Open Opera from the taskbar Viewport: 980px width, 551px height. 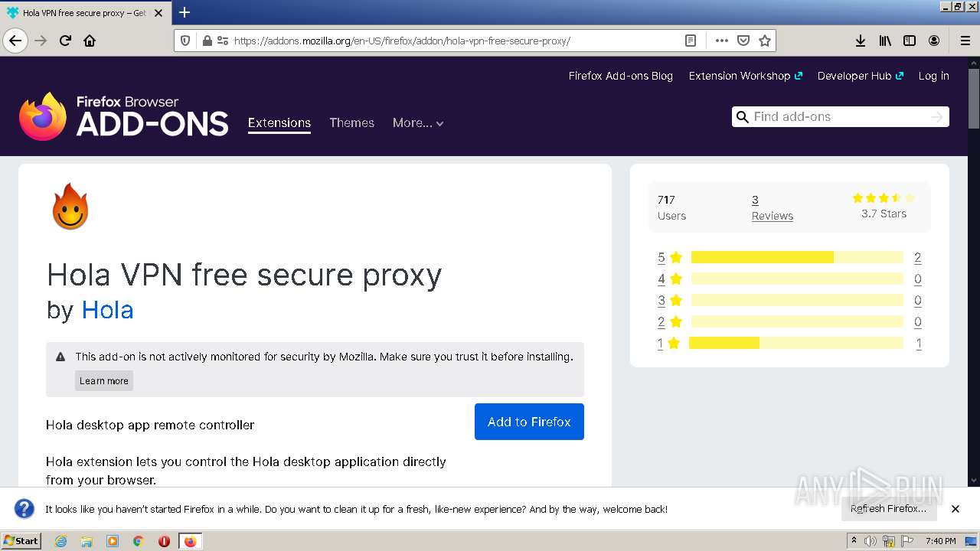tap(164, 541)
